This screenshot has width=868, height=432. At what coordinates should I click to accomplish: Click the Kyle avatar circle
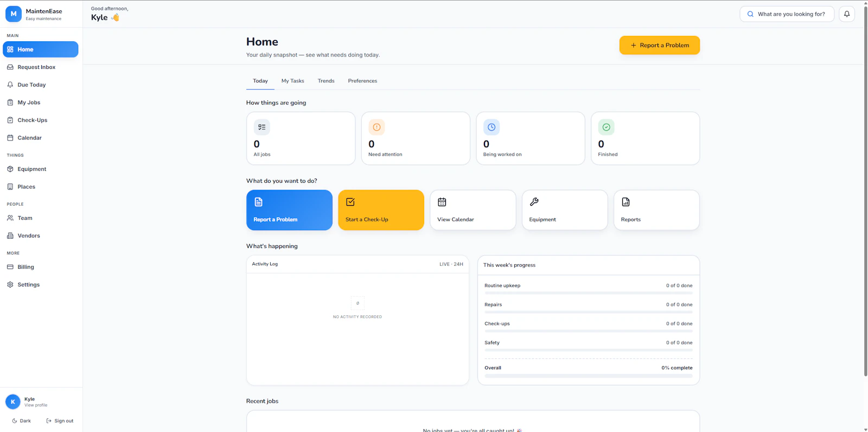(x=13, y=402)
